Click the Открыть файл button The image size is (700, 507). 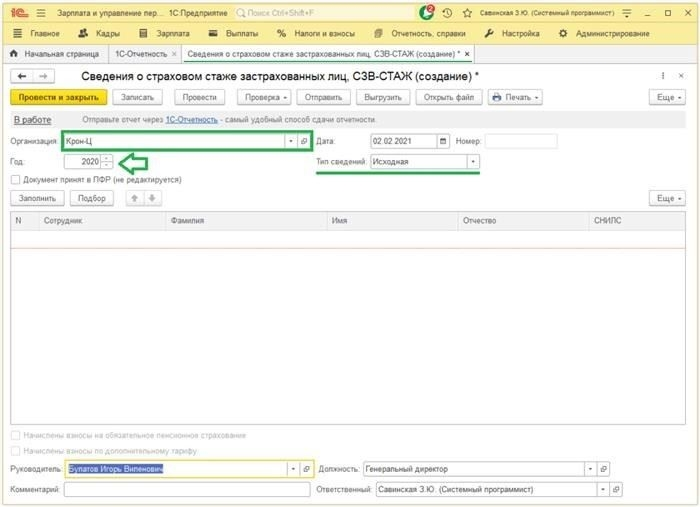click(x=449, y=97)
